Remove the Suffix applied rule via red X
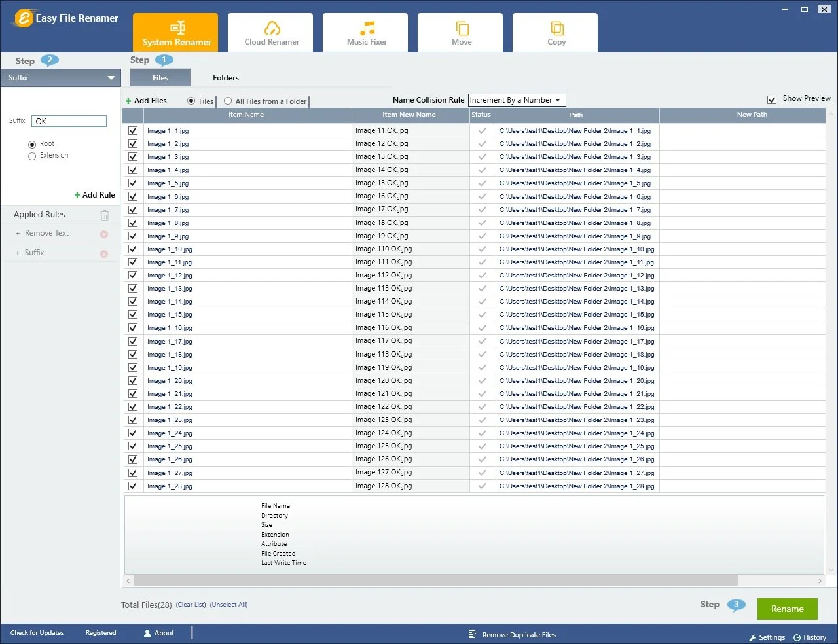838x644 pixels. [x=104, y=254]
